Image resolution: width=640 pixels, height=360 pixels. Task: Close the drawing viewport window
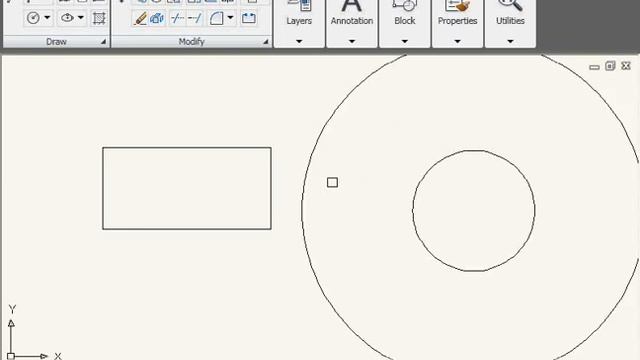pyautogui.click(x=626, y=66)
